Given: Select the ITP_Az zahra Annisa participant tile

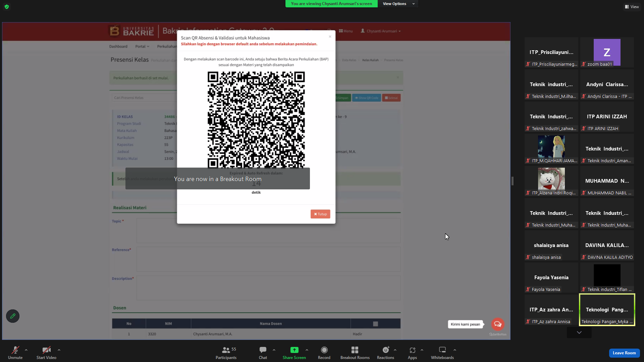Looking at the screenshot, I should (x=551, y=310).
